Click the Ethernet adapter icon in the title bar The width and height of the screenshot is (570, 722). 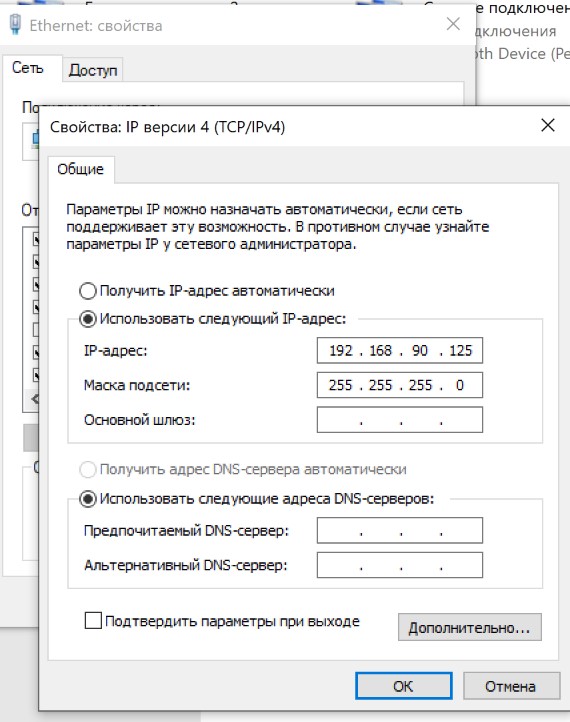pos(15,24)
